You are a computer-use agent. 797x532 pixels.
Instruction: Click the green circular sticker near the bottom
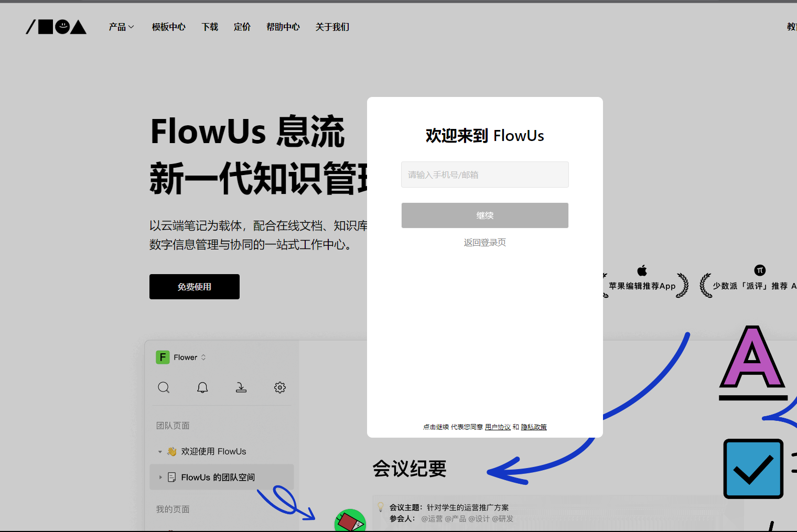pyautogui.click(x=350, y=520)
